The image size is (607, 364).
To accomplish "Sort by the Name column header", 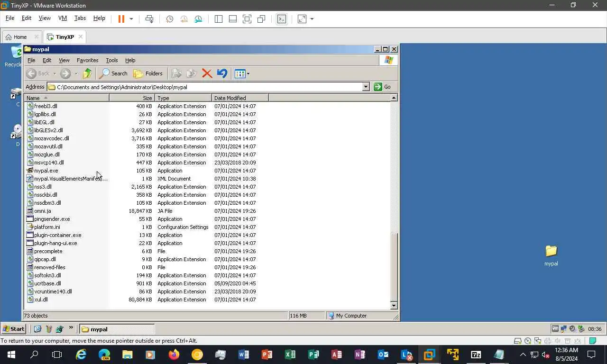I will click(x=67, y=98).
